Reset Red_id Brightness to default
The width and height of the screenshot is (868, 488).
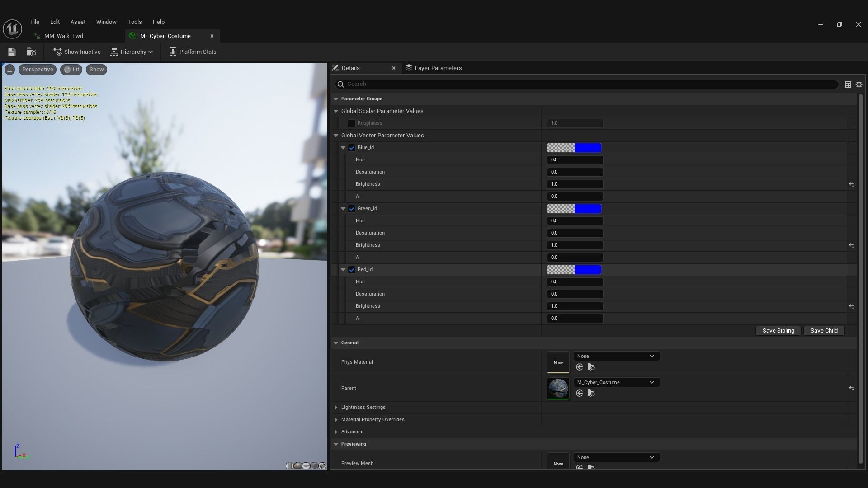pyautogui.click(x=852, y=306)
